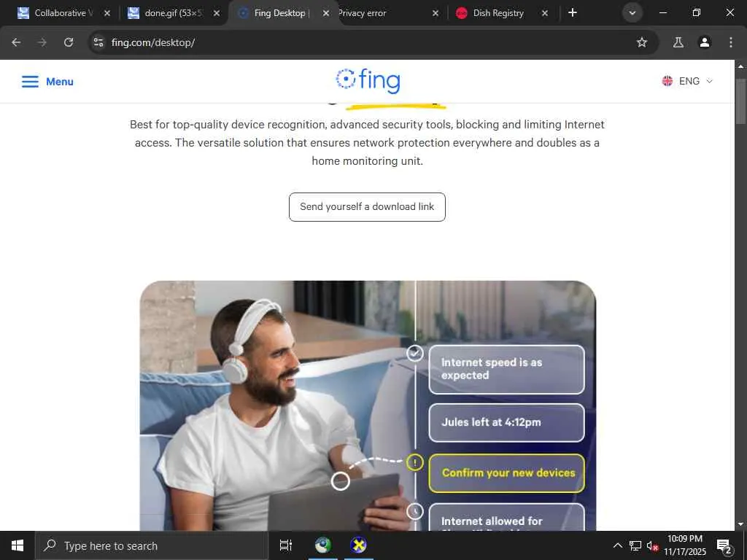
Task: Show hidden system tray icons chevron
Action: 617,545
